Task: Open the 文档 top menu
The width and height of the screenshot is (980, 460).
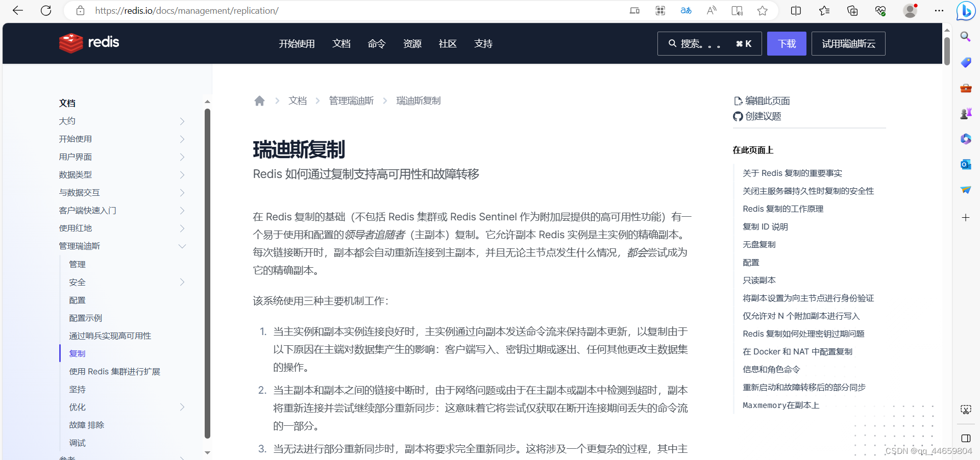Action: (x=341, y=44)
